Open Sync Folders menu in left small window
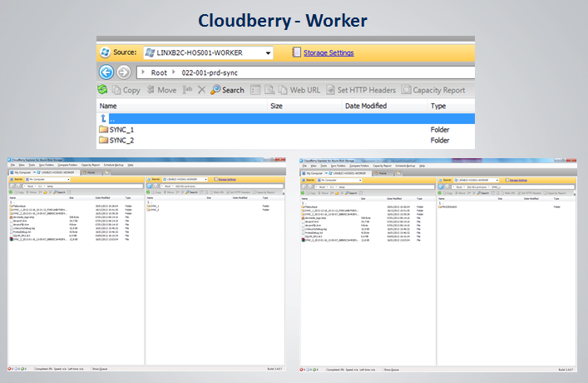 click(47, 165)
